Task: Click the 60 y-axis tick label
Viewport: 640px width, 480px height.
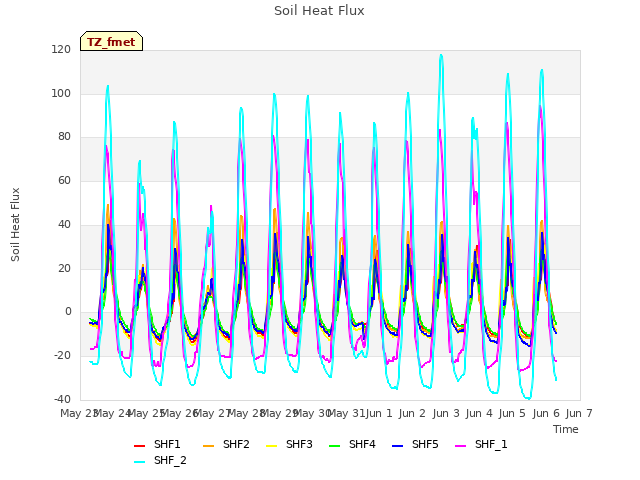Action: coord(64,180)
